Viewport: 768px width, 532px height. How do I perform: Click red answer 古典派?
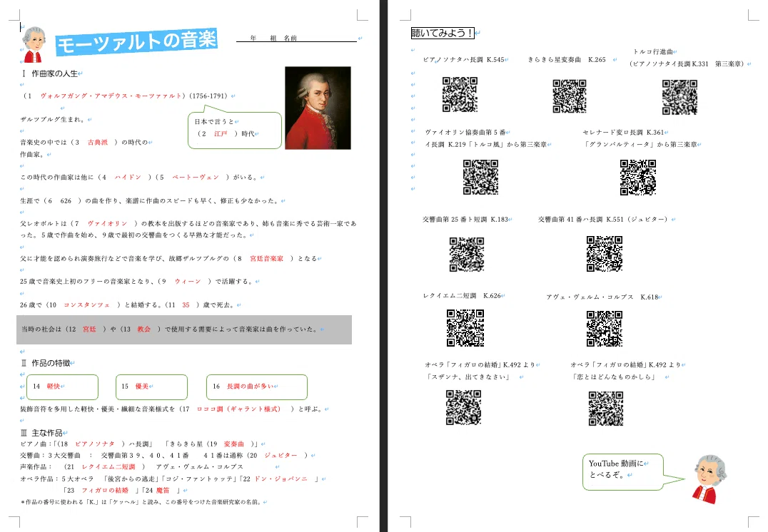(98, 143)
